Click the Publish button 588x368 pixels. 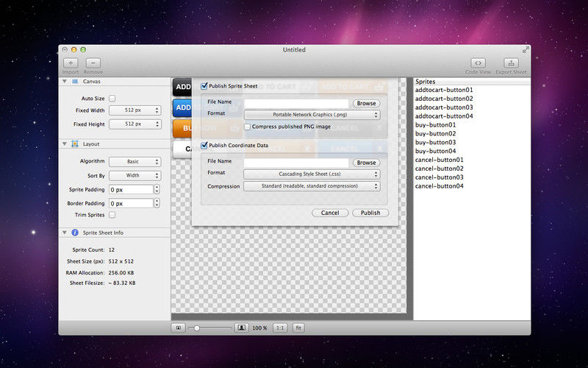click(x=370, y=213)
